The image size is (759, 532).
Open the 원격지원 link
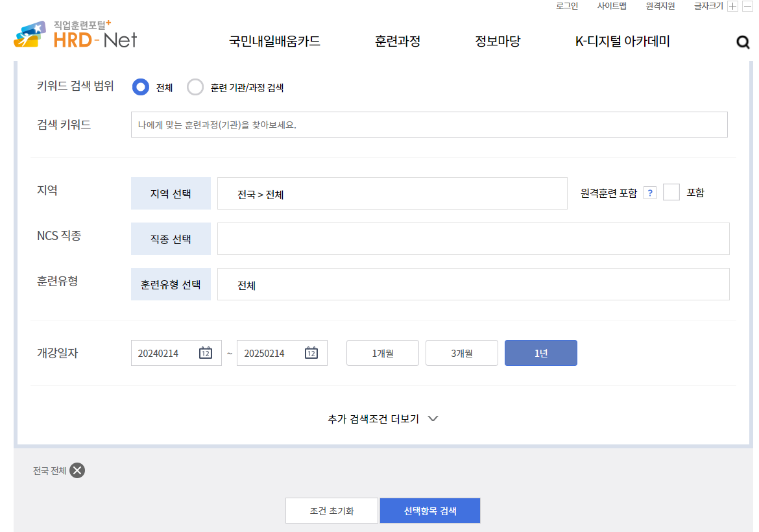(x=660, y=6)
